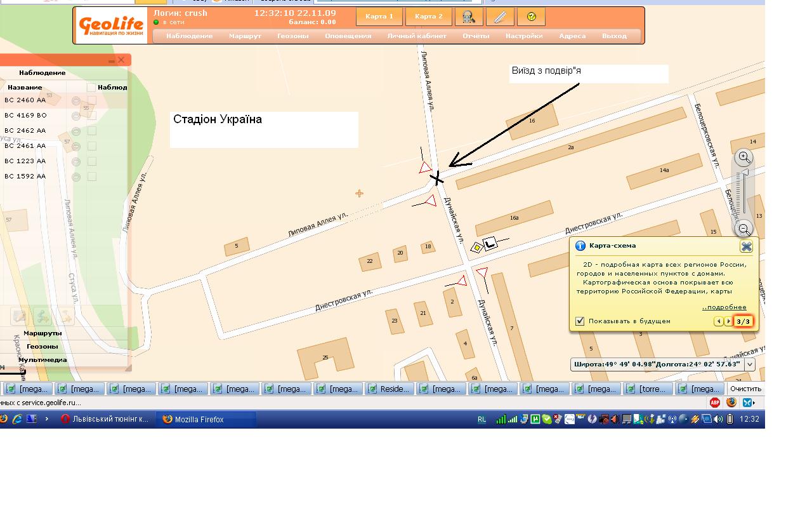The width and height of the screenshot is (812, 508).
Task: Click the RL language indicator
Action: 481,419
